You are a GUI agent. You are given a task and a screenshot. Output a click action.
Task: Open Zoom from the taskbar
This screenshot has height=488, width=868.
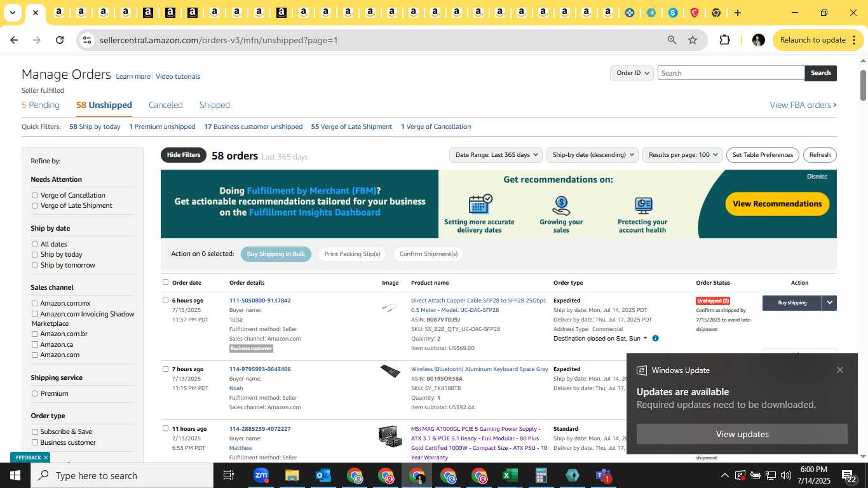click(x=261, y=475)
